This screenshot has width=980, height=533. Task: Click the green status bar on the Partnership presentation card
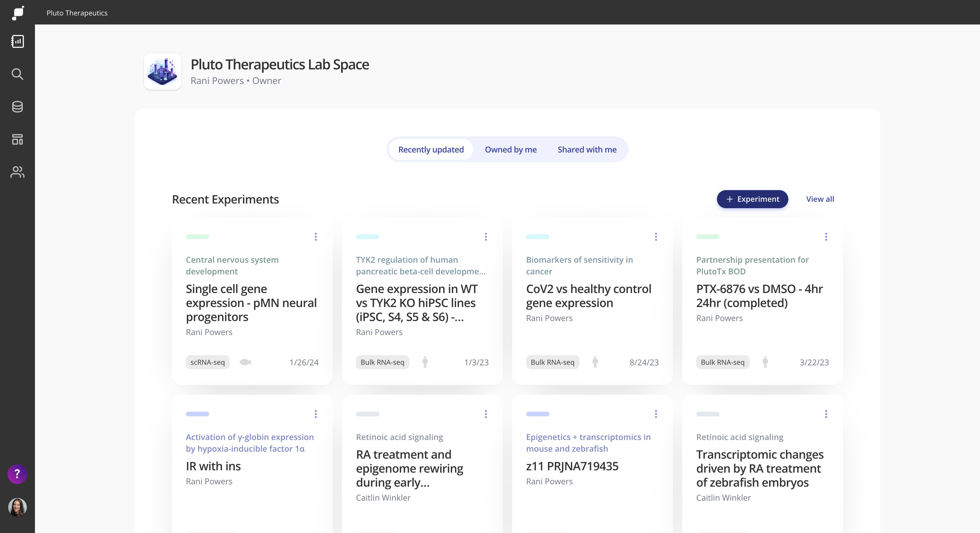708,237
